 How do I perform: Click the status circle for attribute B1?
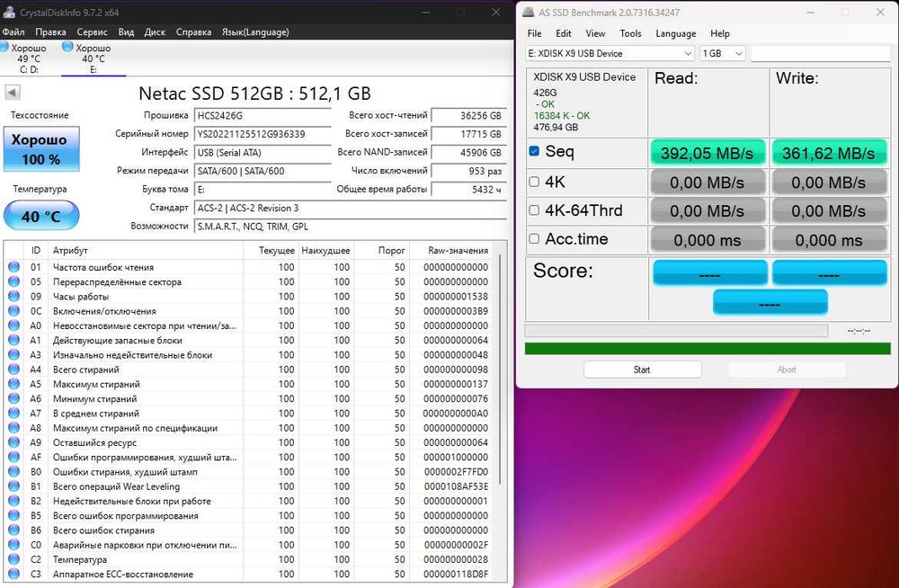[13, 486]
